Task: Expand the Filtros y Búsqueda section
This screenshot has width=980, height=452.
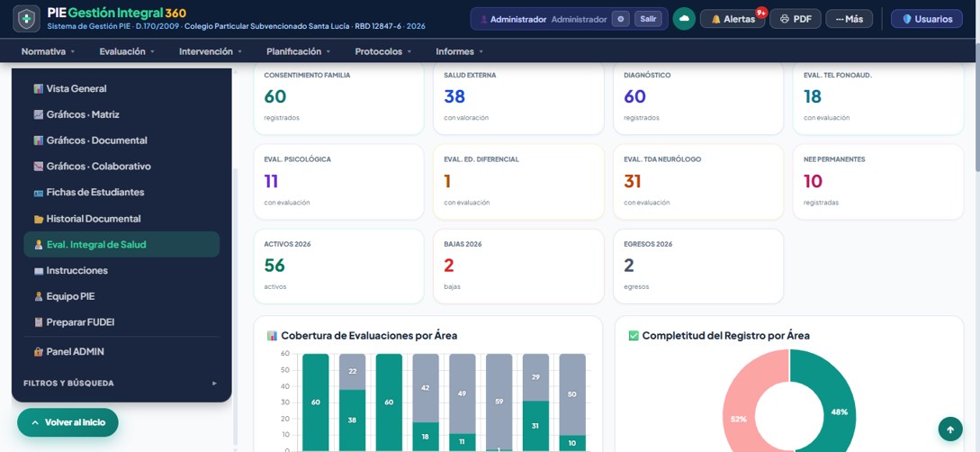Action: pos(121,384)
